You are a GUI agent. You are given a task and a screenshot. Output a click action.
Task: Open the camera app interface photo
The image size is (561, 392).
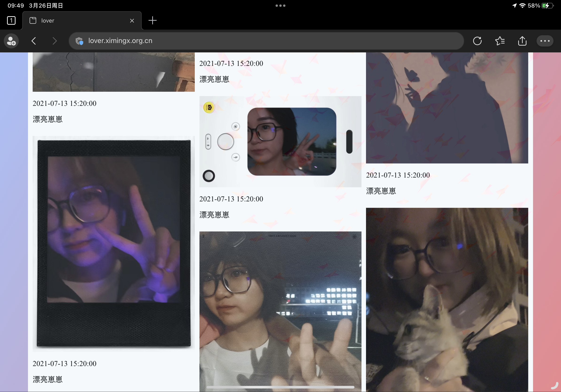pyautogui.click(x=280, y=142)
